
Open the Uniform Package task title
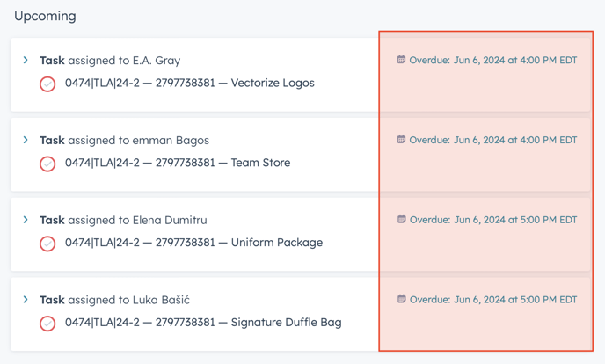(193, 243)
